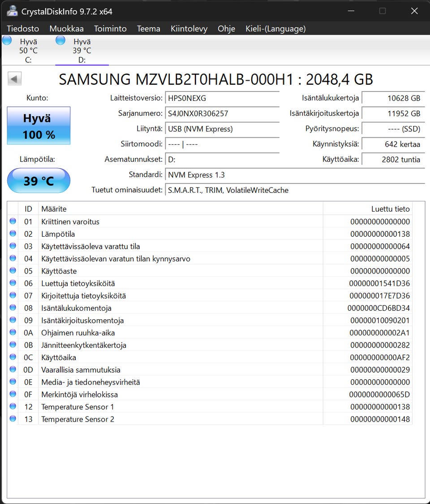
Task: Click the status dot for Vaarallisia sammutuksia
Action: [13, 369]
